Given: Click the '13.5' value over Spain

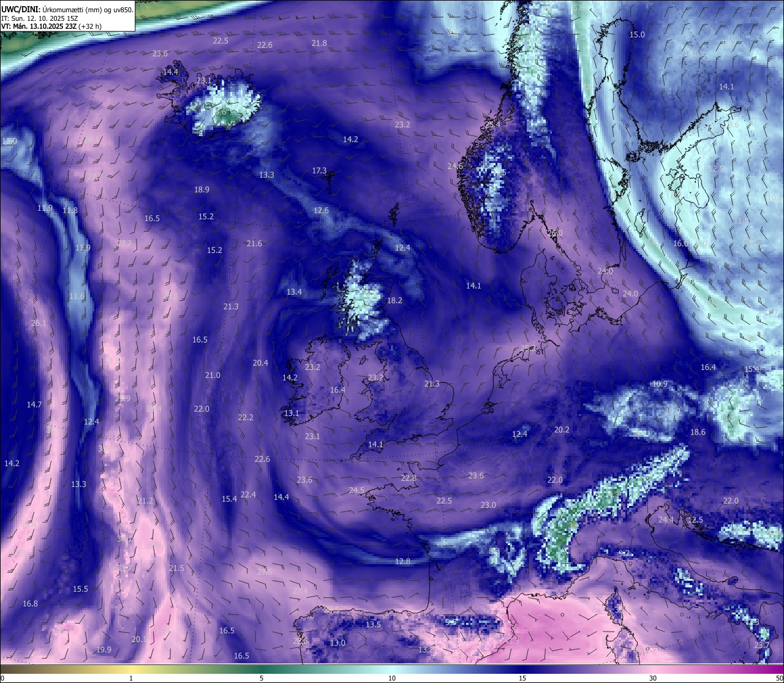Looking at the screenshot, I should coord(373,625).
